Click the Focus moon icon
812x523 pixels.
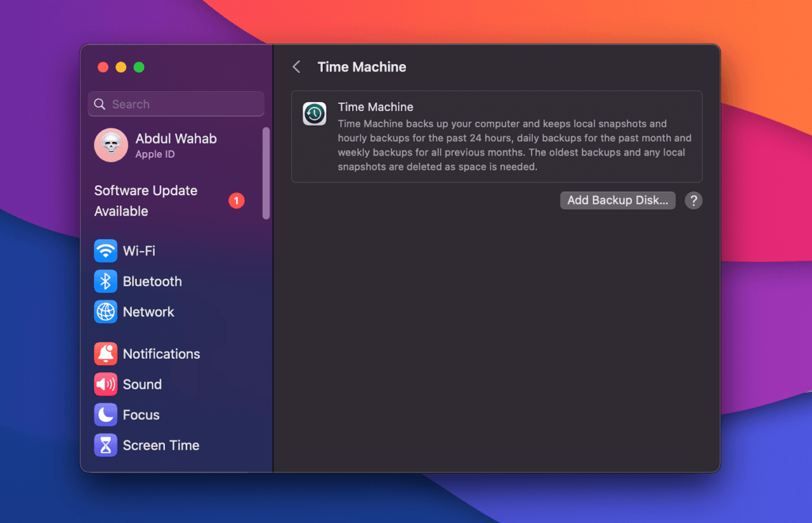point(106,415)
